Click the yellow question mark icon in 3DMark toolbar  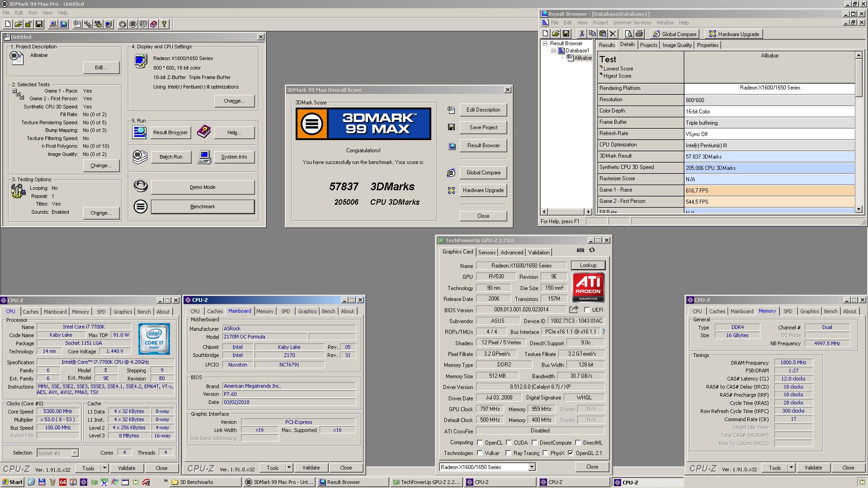tap(164, 24)
